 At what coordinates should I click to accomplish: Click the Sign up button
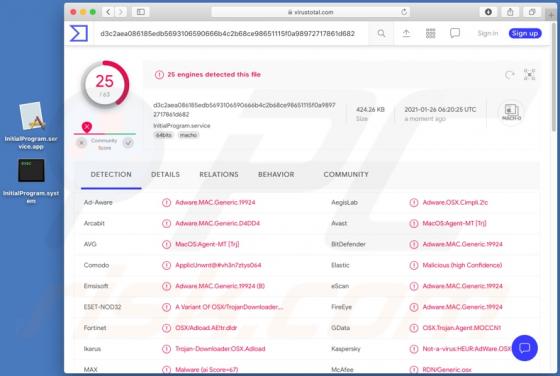click(525, 33)
